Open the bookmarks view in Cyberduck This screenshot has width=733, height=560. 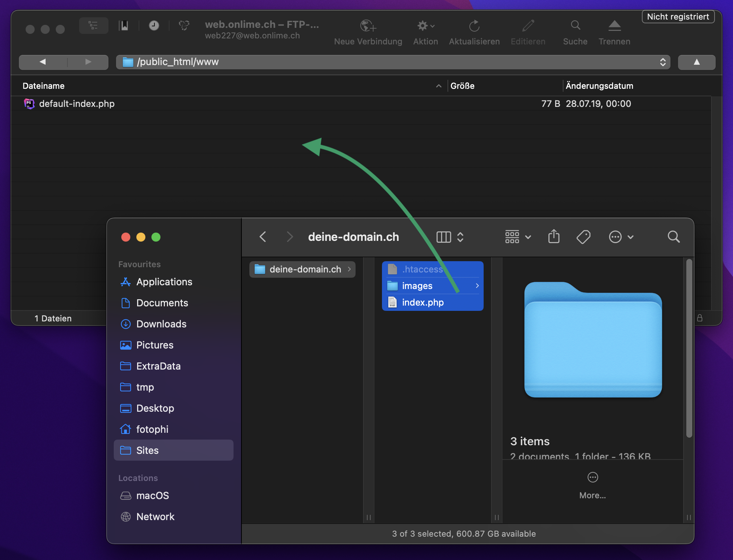[124, 26]
